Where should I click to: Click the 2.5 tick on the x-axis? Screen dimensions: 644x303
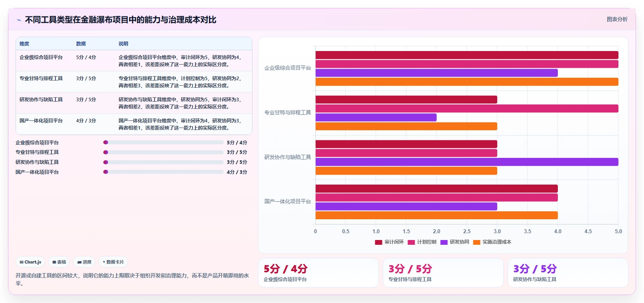point(467,231)
